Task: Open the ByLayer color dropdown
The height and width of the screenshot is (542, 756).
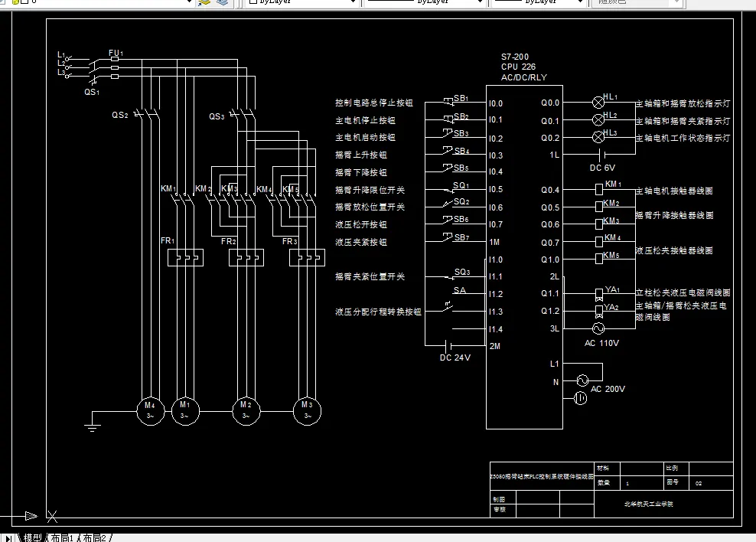Action: (353, 2)
